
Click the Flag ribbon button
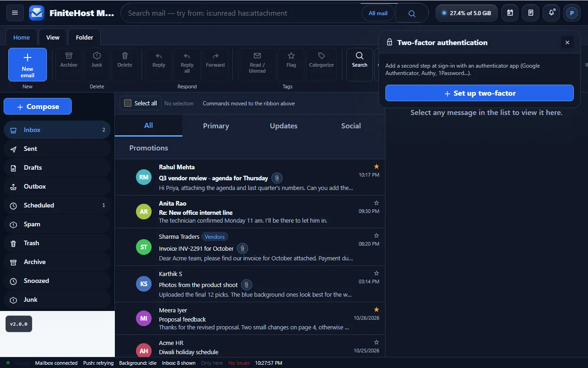coord(291,64)
